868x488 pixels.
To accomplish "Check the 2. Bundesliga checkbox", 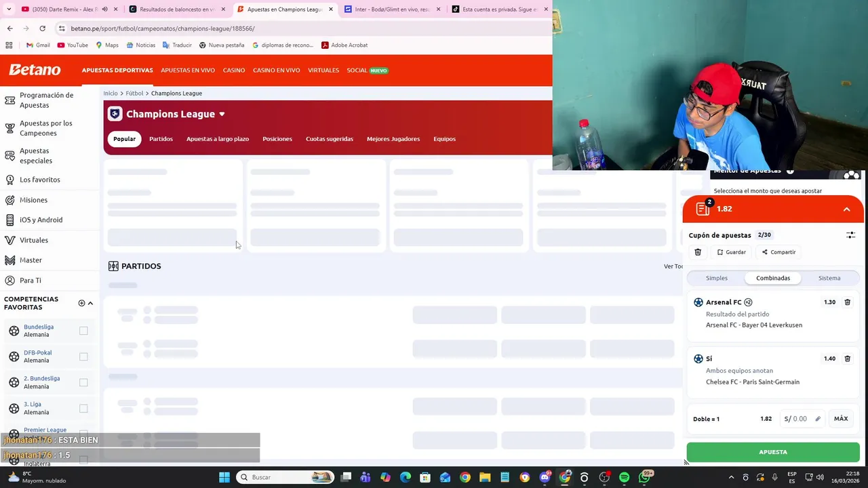I will [x=83, y=382].
